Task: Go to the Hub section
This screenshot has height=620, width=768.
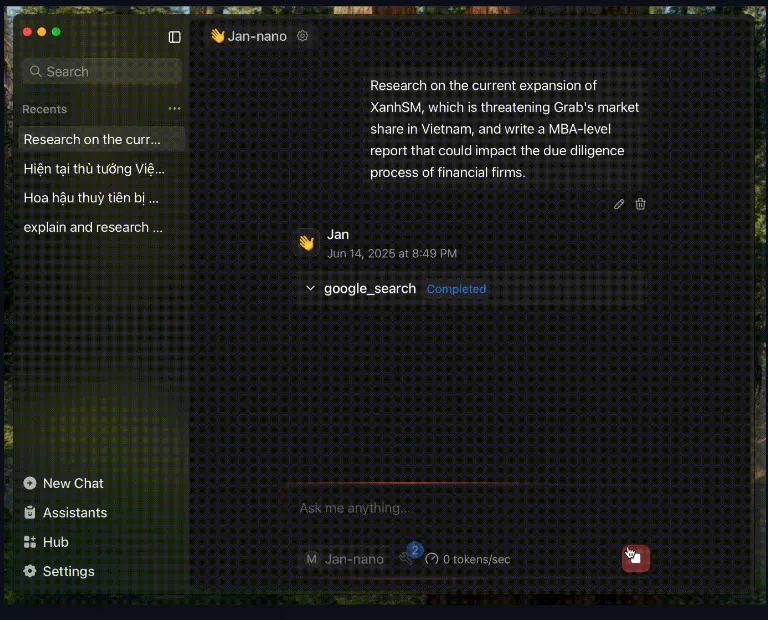Action: 55,542
